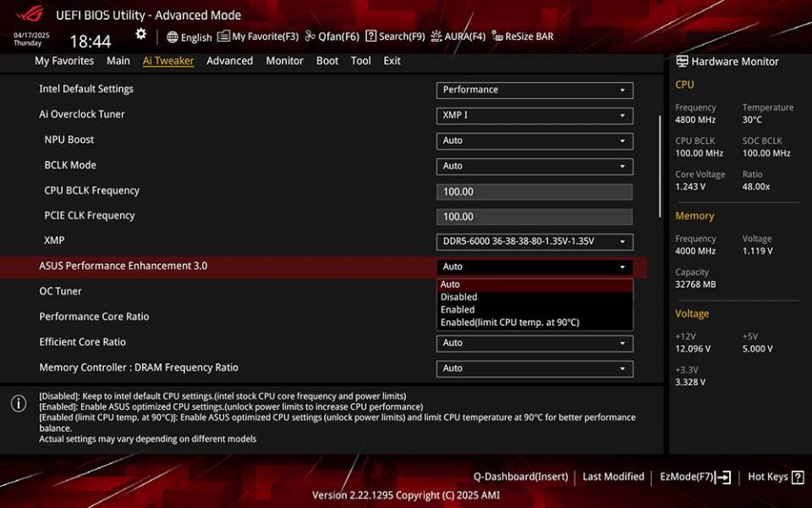
Task: Click the +3.3V 3.328 V reading
Action: tap(690, 383)
